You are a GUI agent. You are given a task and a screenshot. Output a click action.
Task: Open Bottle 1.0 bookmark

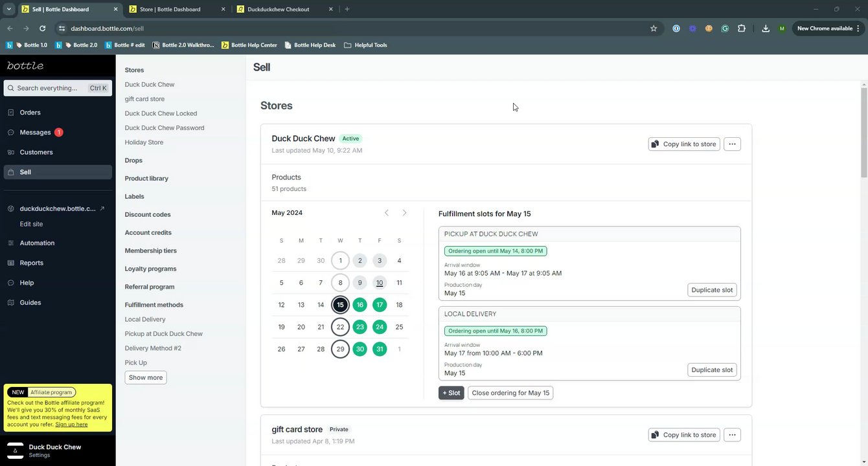click(x=27, y=45)
